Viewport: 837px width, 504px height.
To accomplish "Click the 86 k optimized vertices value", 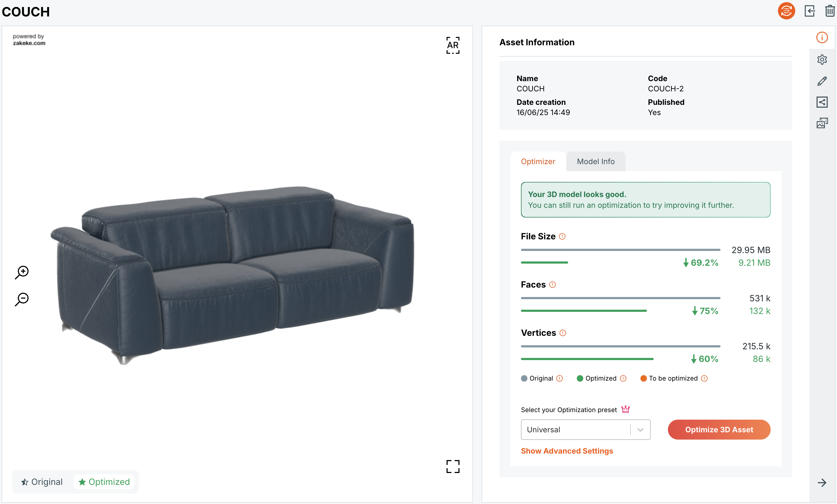I will (761, 359).
